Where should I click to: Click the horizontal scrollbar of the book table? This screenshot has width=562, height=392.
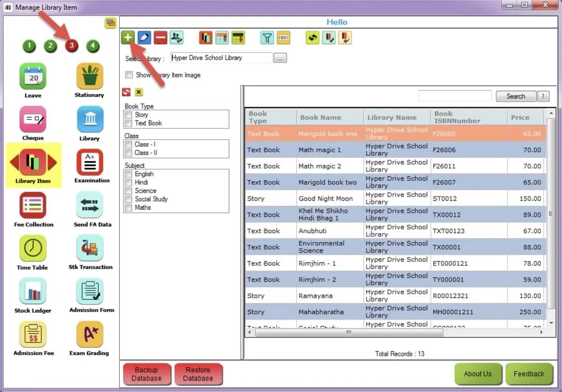click(x=349, y=332)
